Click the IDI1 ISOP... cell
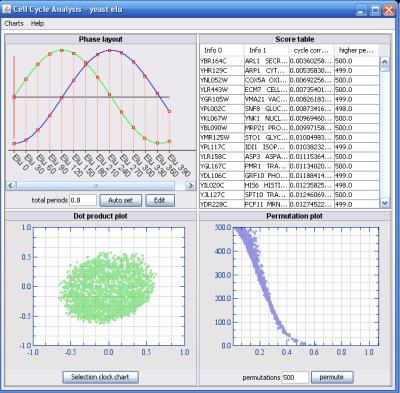The image size is (400, 393). click(266, 147)
